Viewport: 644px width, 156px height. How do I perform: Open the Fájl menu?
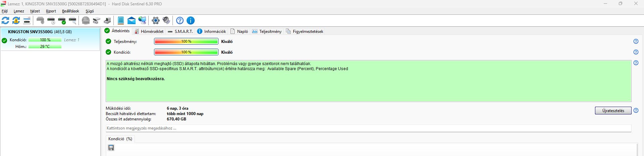(x=5, y=11)
